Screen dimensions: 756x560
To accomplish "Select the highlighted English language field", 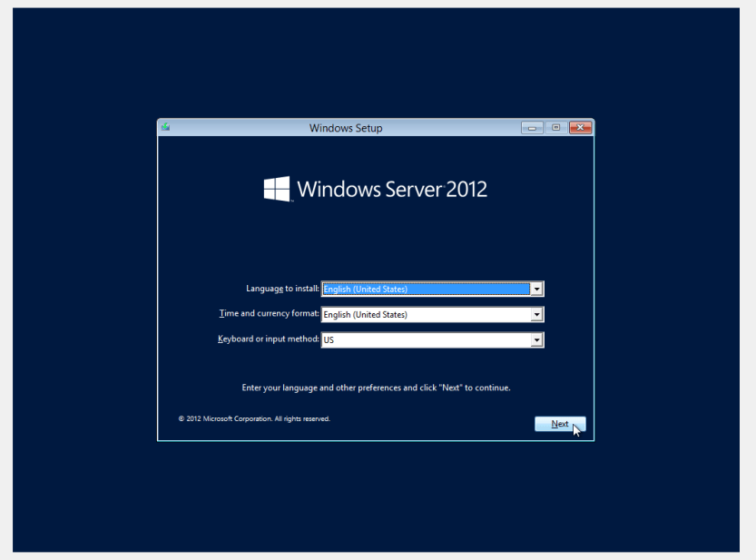I will tap(425, 290).
